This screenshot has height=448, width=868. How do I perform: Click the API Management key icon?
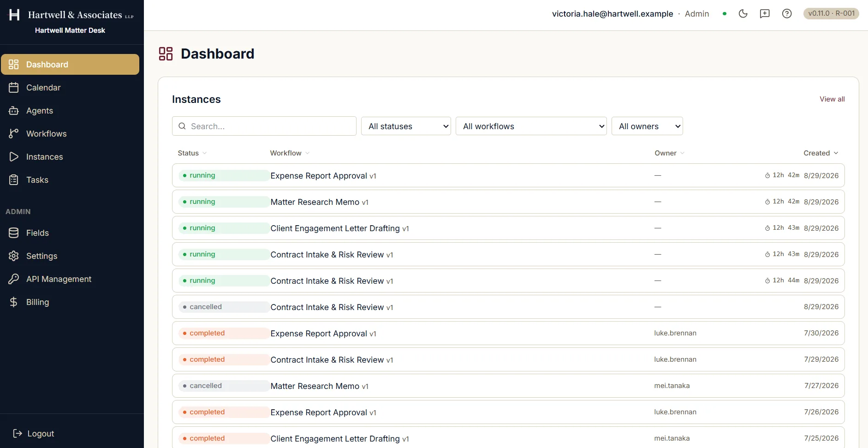14,279
